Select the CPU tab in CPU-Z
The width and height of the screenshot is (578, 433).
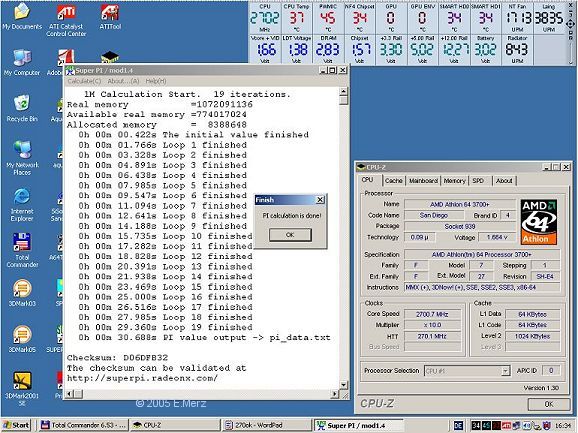(367, 180)
